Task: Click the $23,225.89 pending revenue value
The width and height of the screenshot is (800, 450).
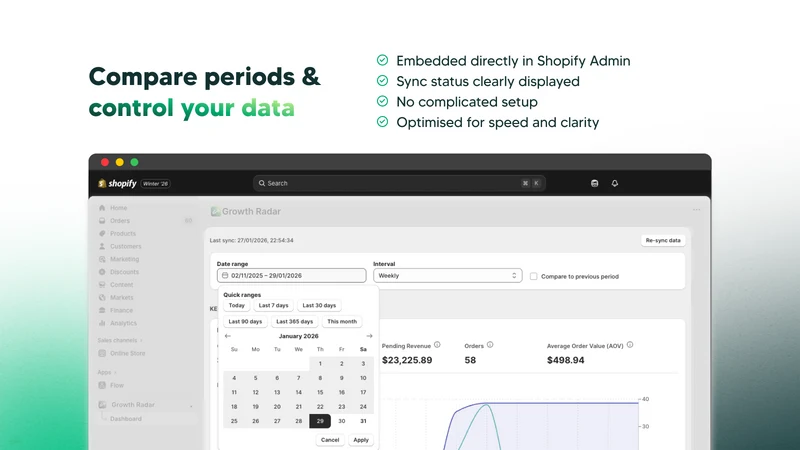Action: coord(407,360)
